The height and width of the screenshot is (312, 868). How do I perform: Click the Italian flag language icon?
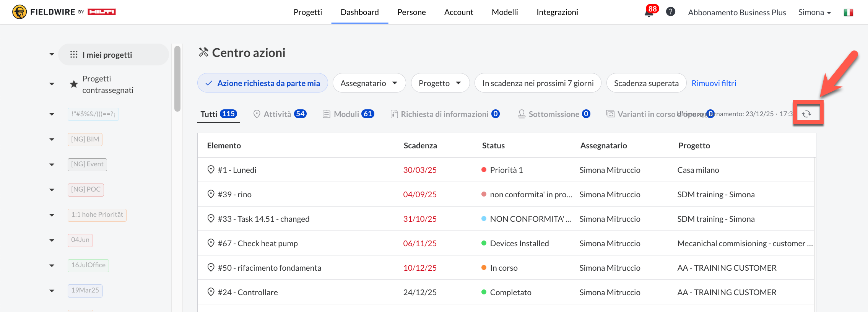coord(848,13)
